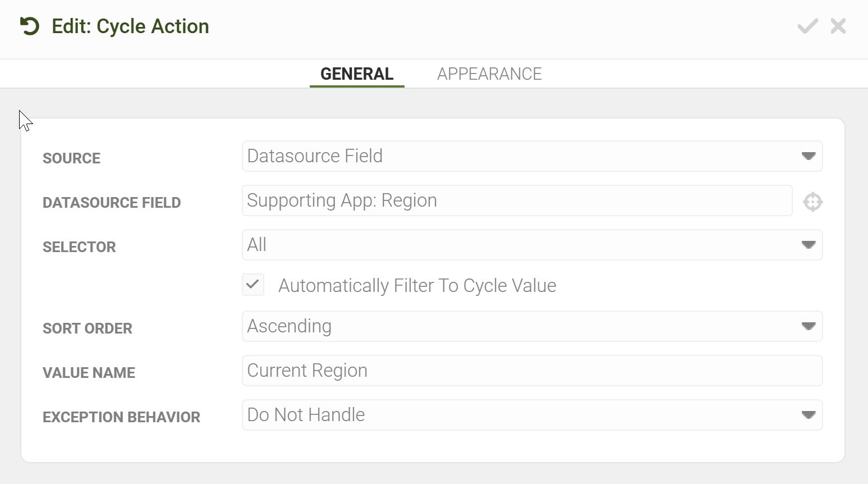Click the Automatically Filter To Cycle Value label

click(417, 286)
